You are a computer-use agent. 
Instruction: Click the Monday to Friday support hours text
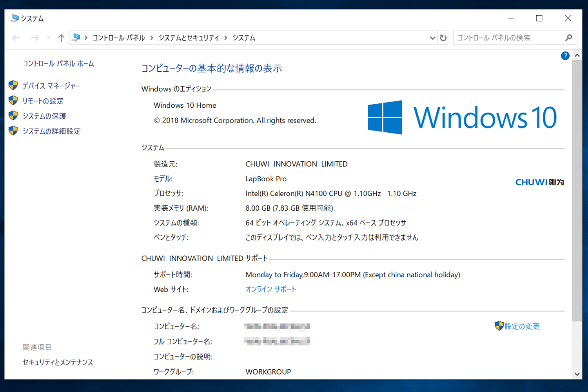coord(353,275)
